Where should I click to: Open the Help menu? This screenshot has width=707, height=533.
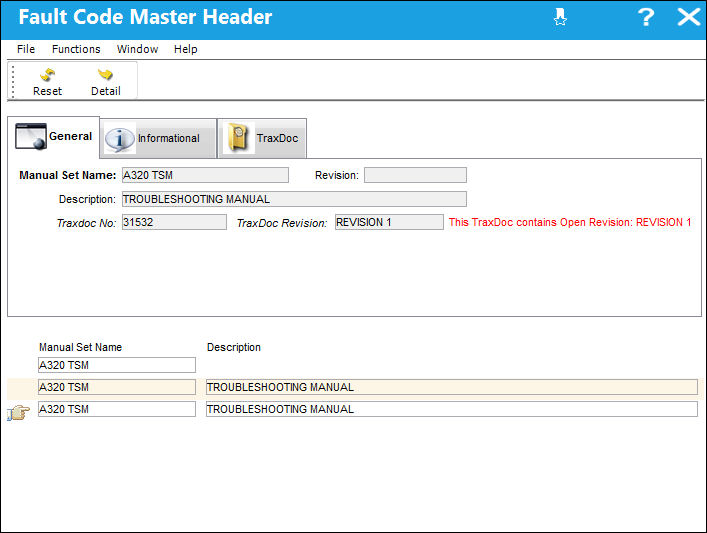point(186,49)
